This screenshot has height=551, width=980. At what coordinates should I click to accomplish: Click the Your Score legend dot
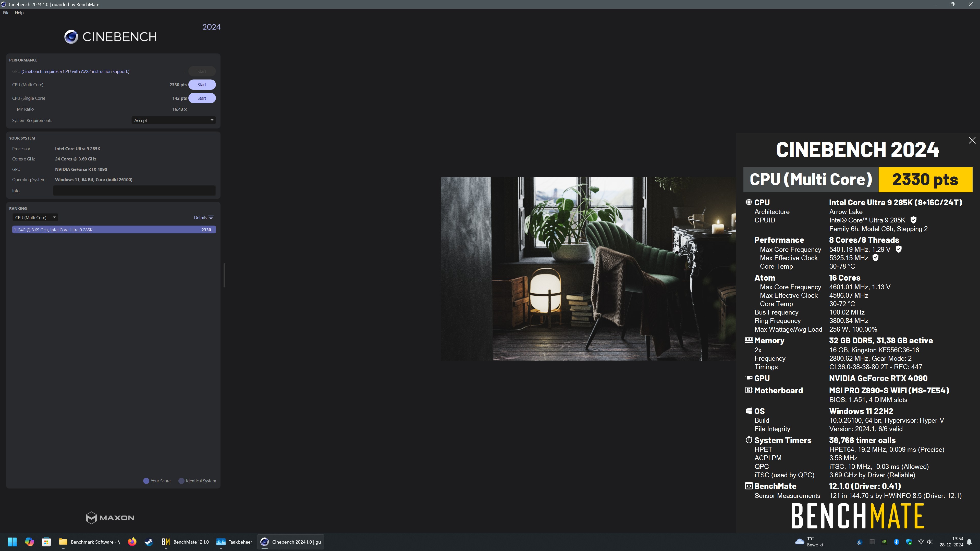point(146,481)
